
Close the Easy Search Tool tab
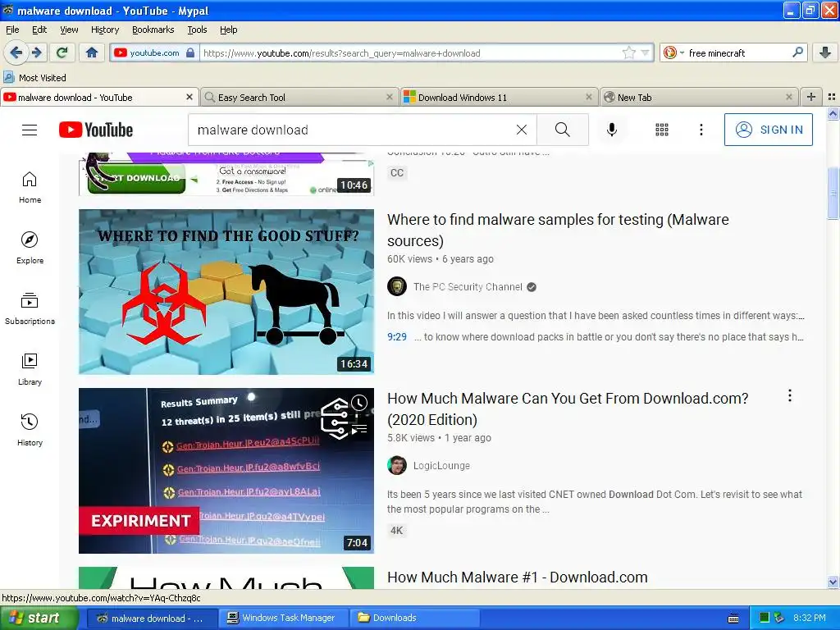390,97
